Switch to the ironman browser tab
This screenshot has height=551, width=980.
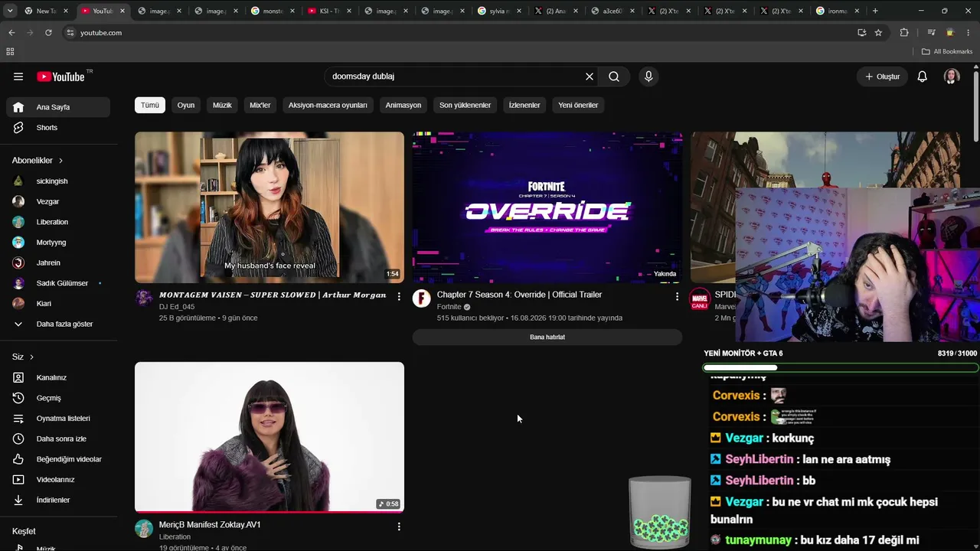pyautogui.click(x=838, y=11)
